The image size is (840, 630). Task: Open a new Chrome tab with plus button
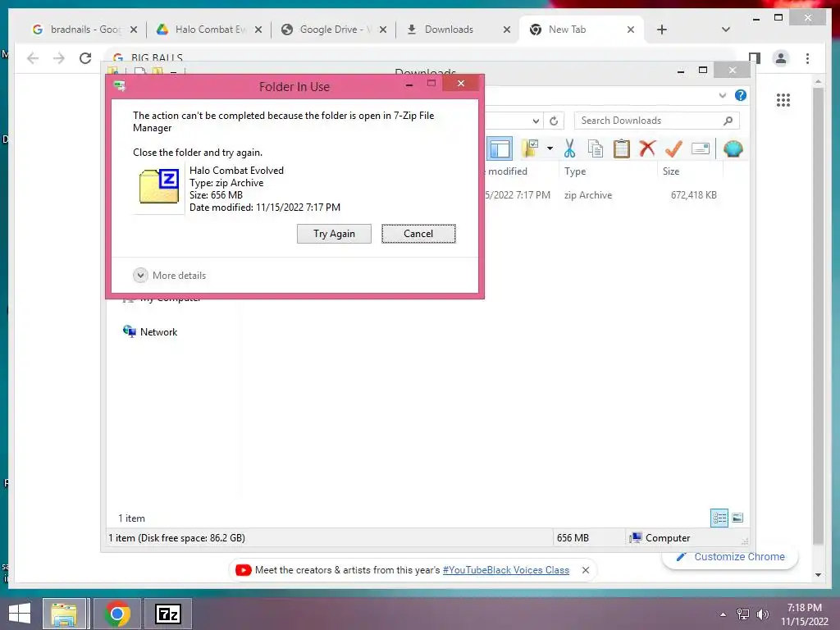pos(662,30)
